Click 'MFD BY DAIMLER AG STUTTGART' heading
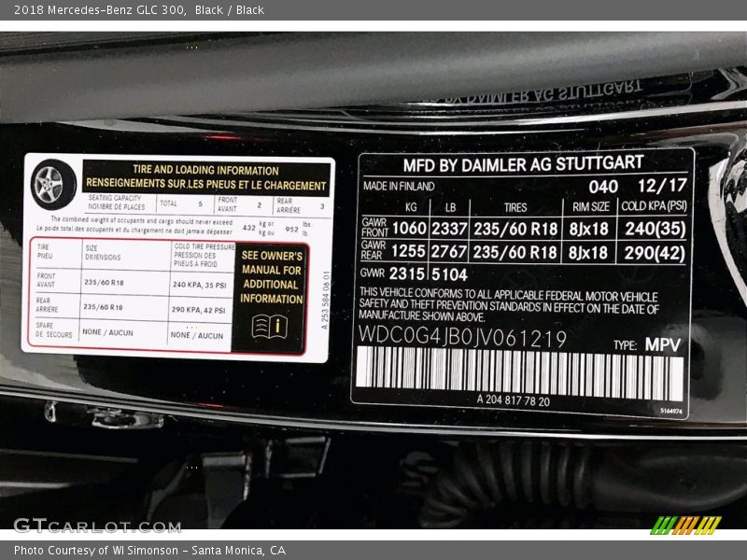 523,165
